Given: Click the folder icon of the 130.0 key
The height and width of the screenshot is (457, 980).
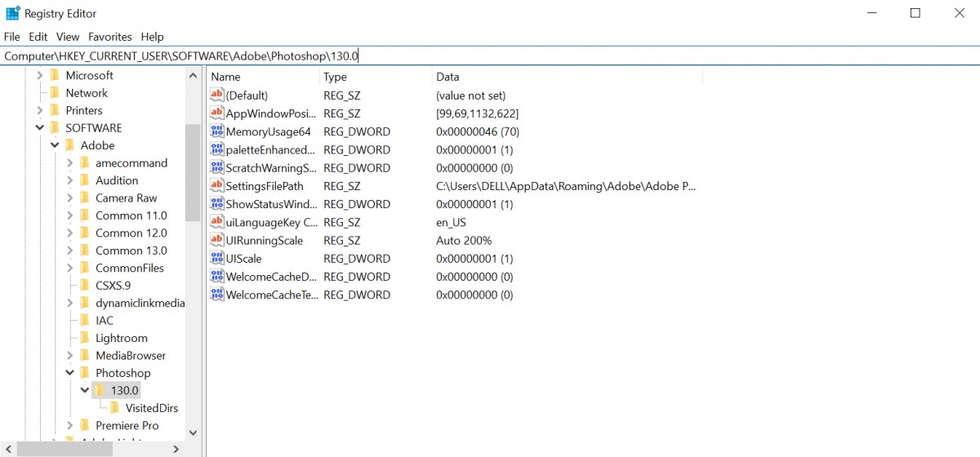Looking at the screenshot, I should tap(100, 391).
